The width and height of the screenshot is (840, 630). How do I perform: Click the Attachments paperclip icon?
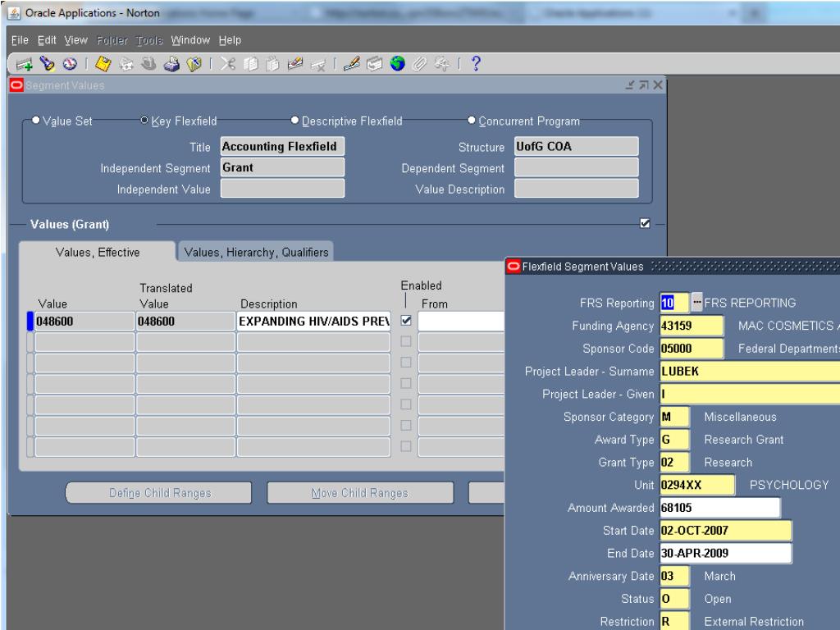coord(419,64)
